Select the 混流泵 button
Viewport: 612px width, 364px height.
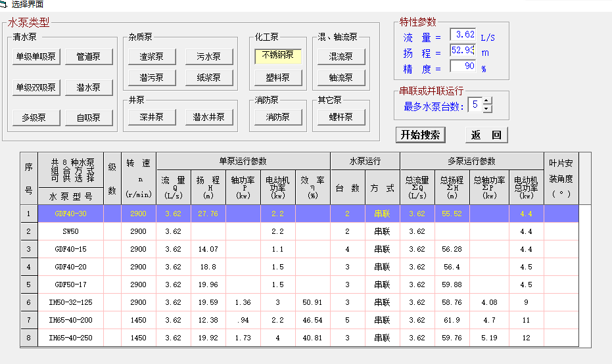(341, 57)
